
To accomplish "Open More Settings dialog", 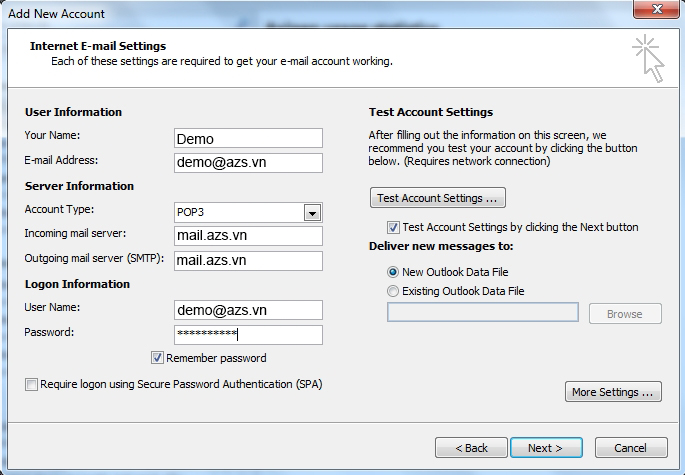I will [x=614, y=392].
